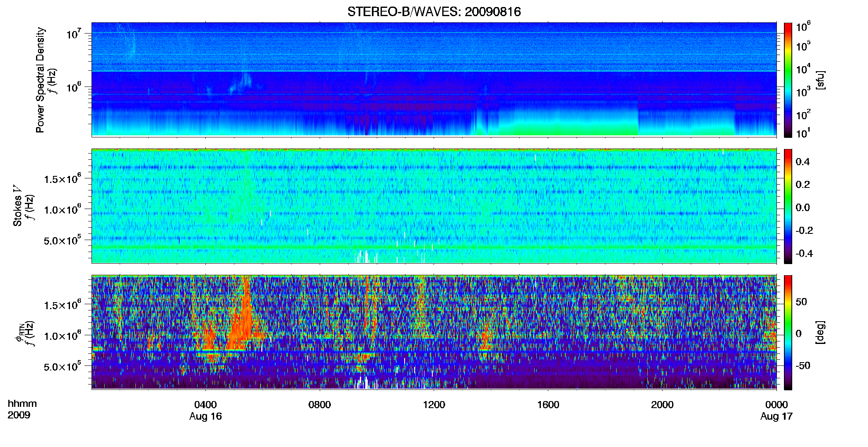The image size is (868, 447).
Task: Click the top panel's power spectral density colorbar
Action: (x=788, y=80)
